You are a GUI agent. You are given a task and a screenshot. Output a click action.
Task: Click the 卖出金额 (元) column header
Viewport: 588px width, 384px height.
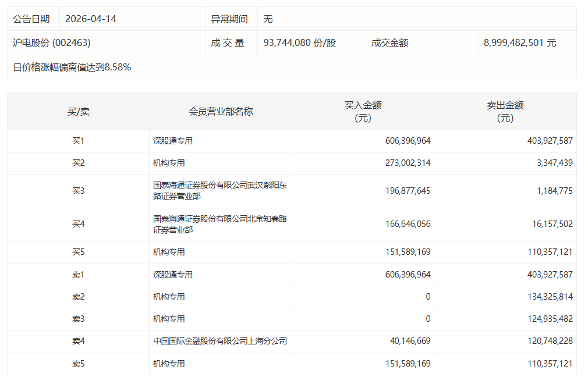coord(505,112)
